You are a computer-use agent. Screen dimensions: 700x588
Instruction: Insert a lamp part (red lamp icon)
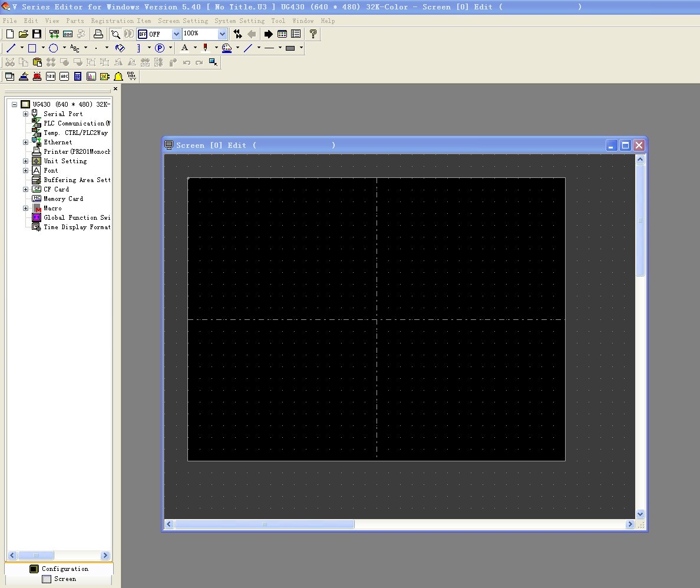[37, 77]
